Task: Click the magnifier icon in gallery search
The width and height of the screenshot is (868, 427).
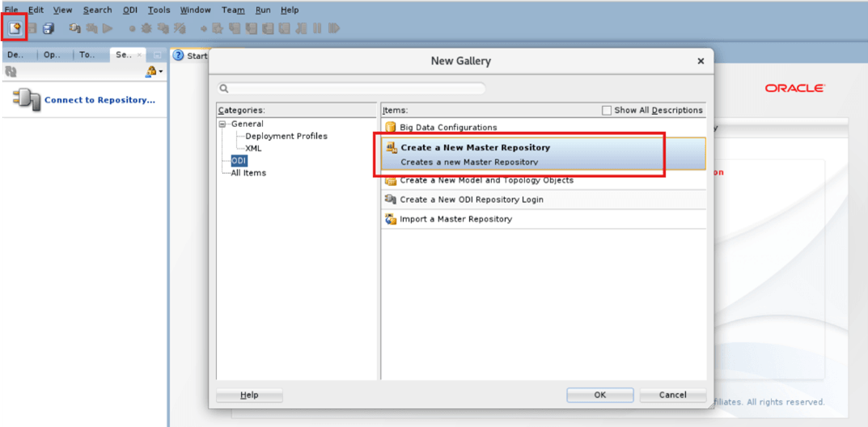Action: pyautogui.click(x=223, y=88)
